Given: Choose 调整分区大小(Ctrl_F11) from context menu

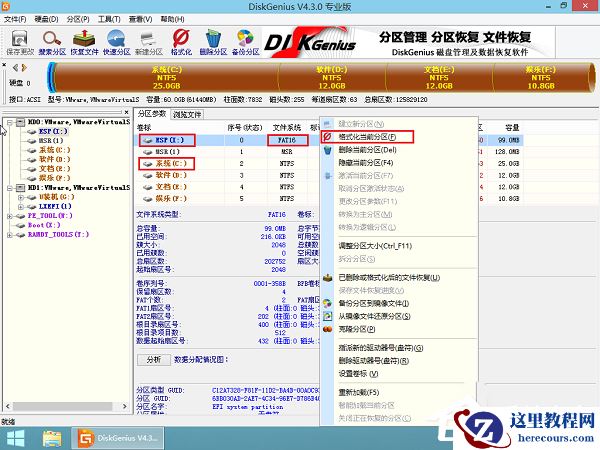Looking at the screenshot, I should click(375, 246).
